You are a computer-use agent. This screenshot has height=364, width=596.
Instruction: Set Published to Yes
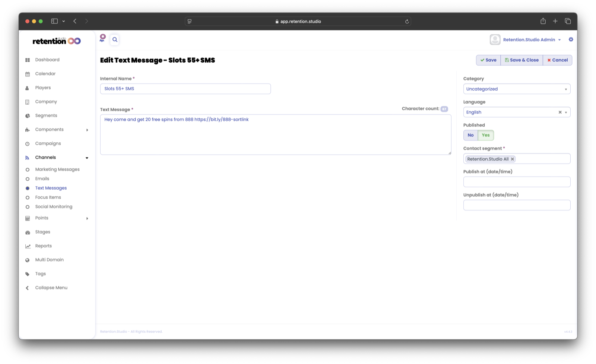[486, 135]
